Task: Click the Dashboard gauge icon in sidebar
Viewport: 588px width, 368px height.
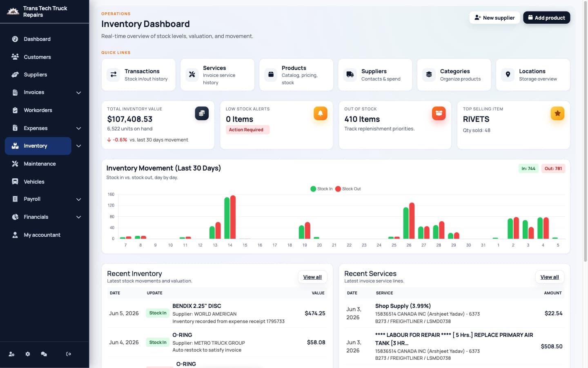Action: (x=15, y=39)
